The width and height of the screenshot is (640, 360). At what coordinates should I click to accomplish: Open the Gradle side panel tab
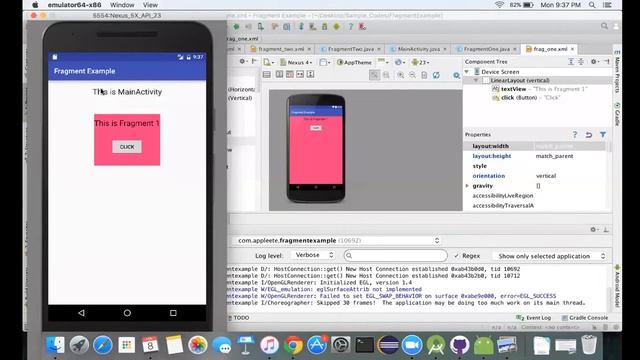(x=617, y=114)
